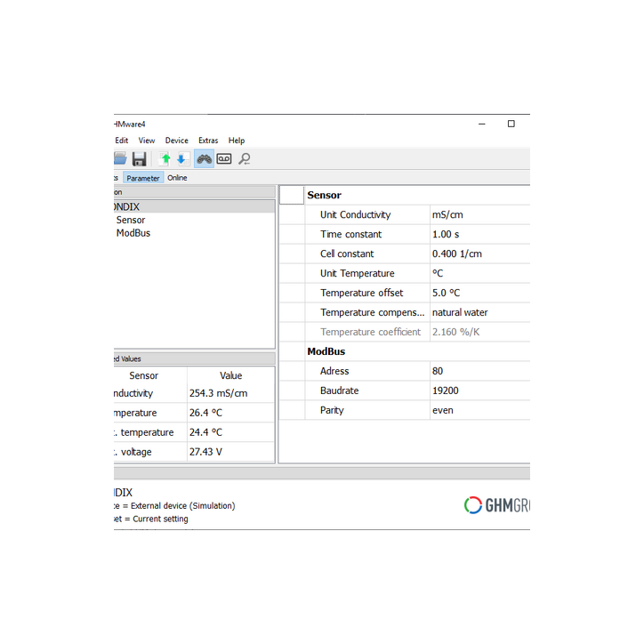Click the ModBus group header in parameters
This screenshot has height=644, width=644.
click(326, 351)
